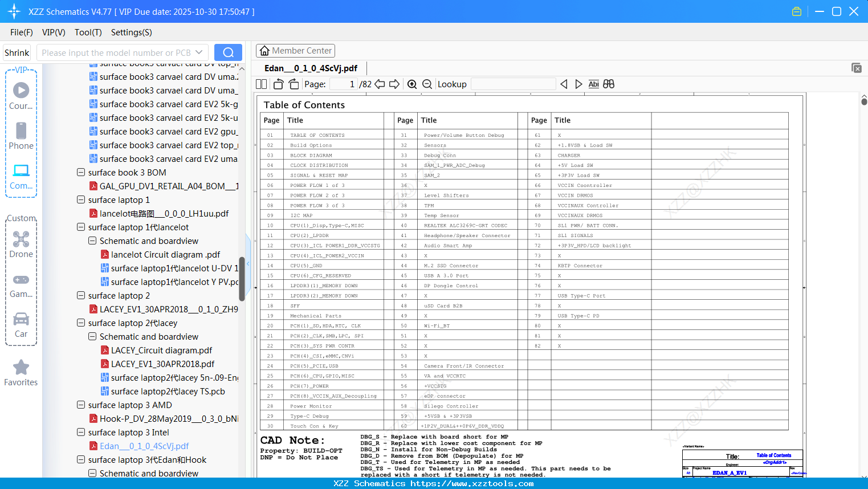Click the blue search magnifier button
This screenshot has width=868, height=489.
click(228, 52)
